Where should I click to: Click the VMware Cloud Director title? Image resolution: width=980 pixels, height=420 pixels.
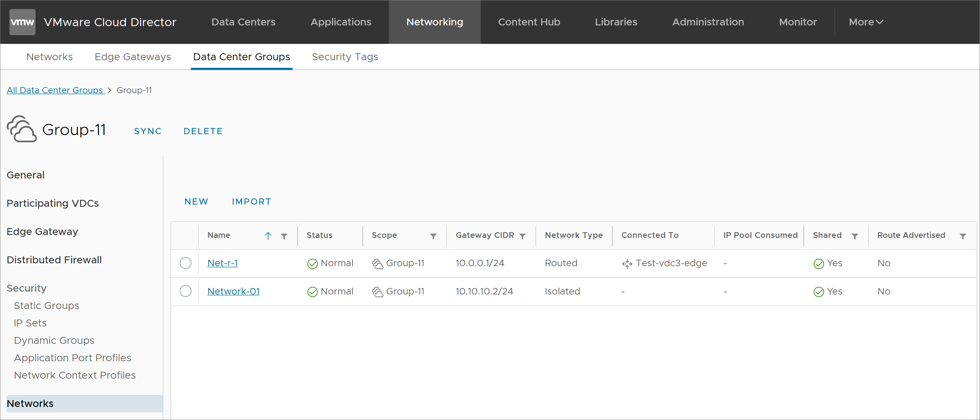pyautogui.click(x=110, y=22)
